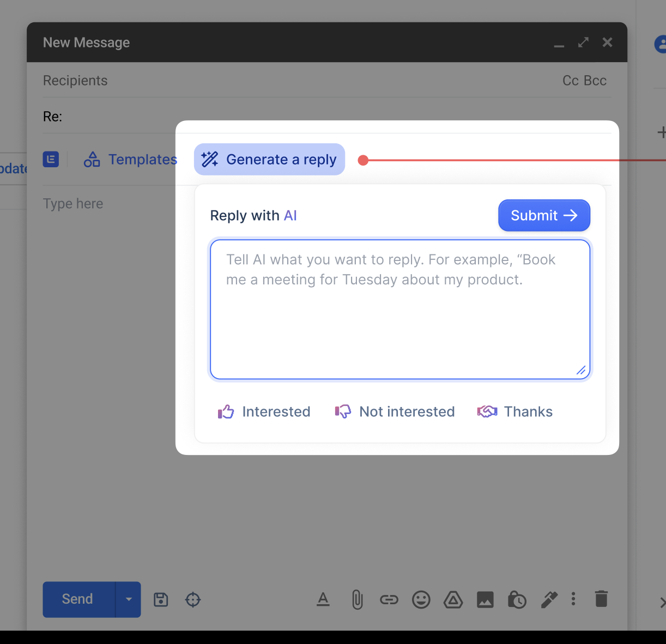Select the Thanks quick reply
This screenshot has width=666, height=644.
[514, 411]
